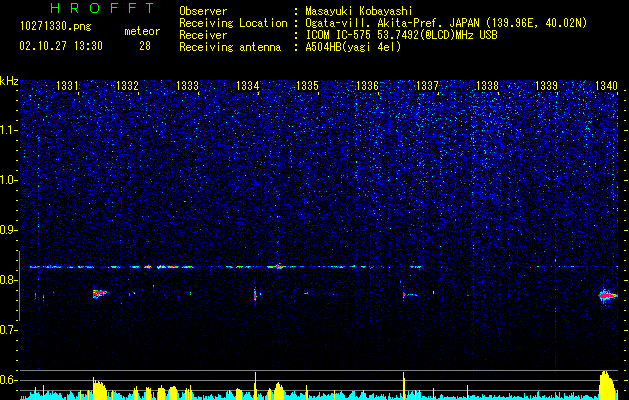The image size is (629, 400).
Task: Select the A504HB(yagi 4el) antenna value
Action: pyautogui.click(x=353, y=47)
